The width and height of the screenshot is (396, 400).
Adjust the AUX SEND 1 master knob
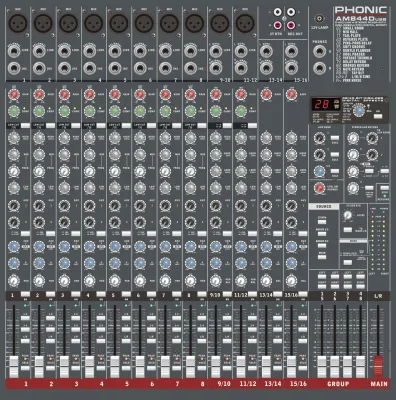click(x=319, y=137)
